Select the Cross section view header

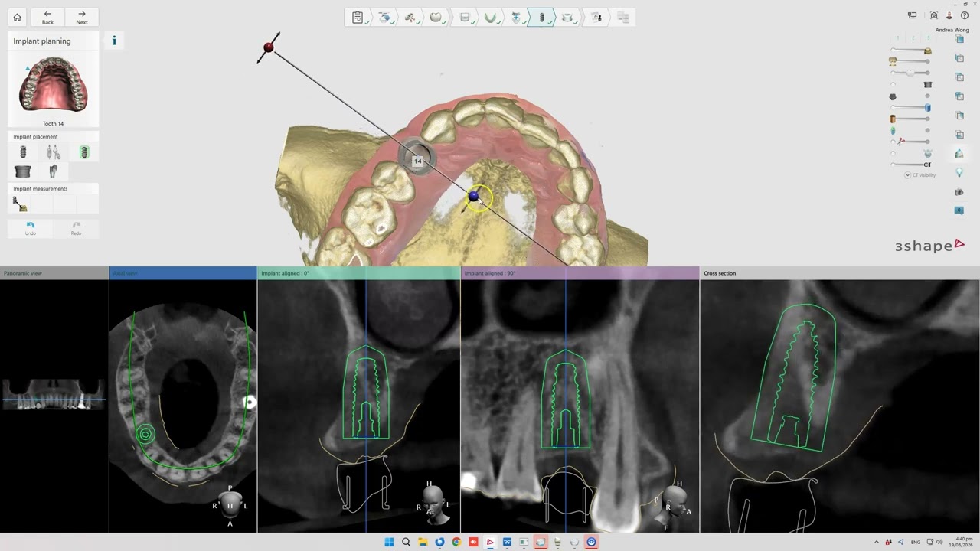point(840,273)
